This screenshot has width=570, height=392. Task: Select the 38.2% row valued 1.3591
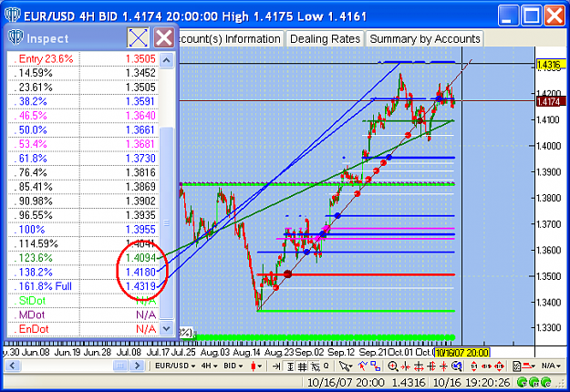click(83, 101)
